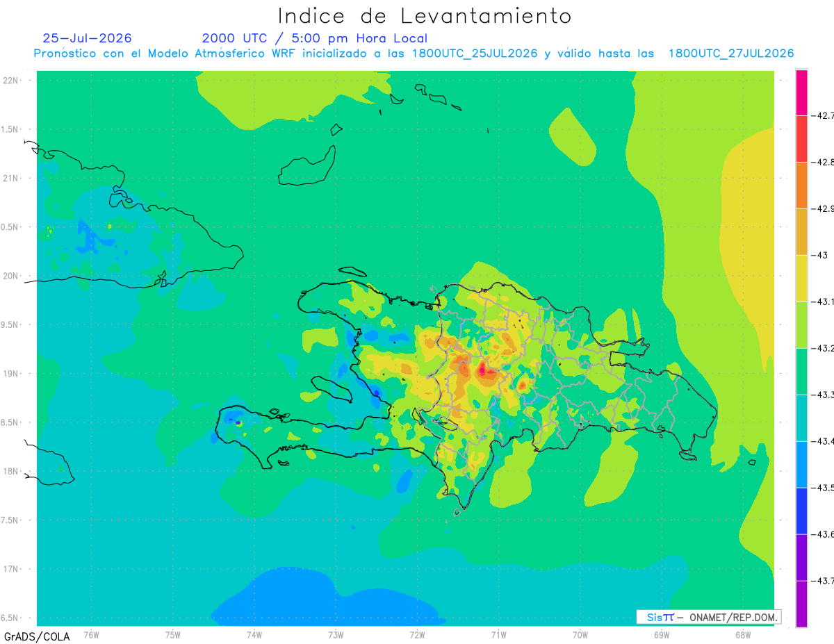
Task: Pick the violet swatch between -43.6 and -43.7
Action: 801,557
